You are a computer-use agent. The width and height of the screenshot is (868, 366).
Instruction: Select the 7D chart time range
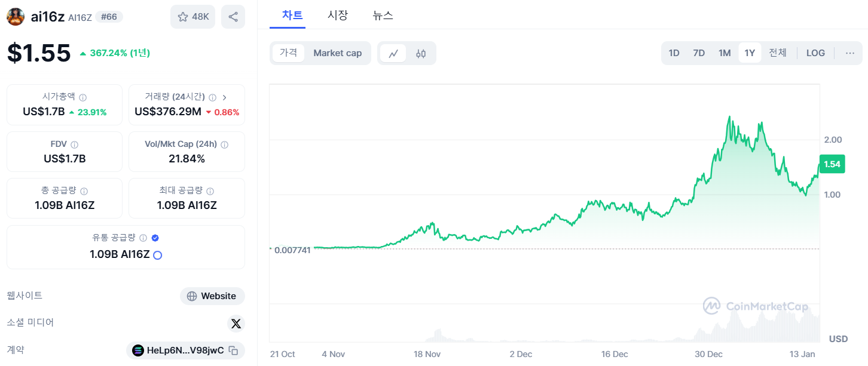click(x=699, y=53)
